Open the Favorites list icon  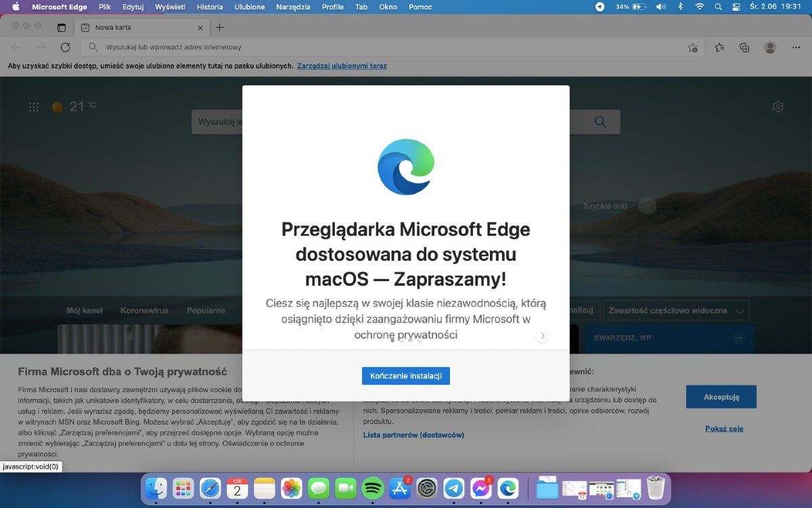click(x=719, y=47)
